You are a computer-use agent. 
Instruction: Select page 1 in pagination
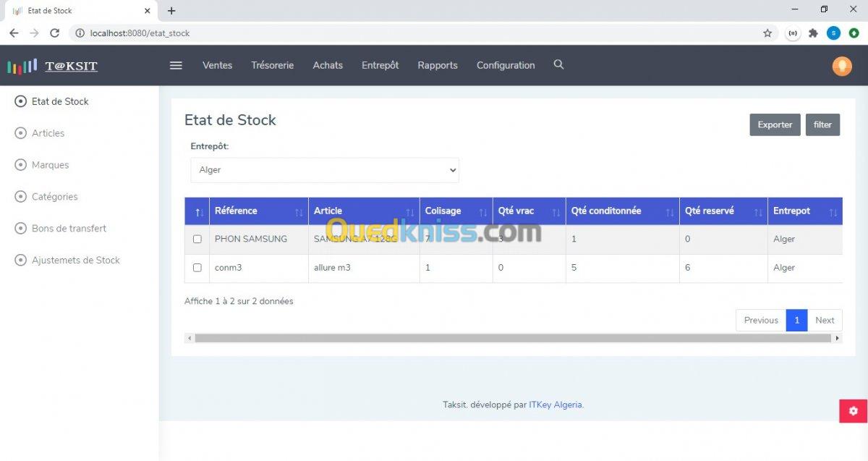796,320
